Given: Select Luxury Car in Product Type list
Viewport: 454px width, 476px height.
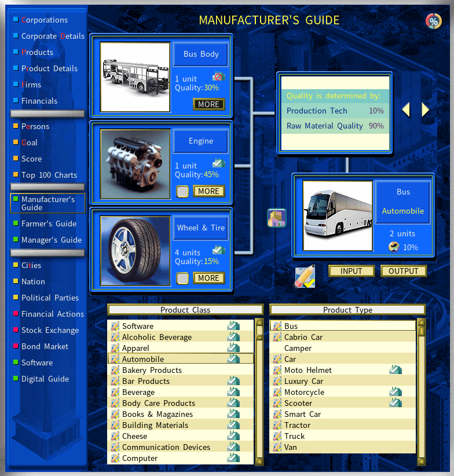Looking at the screenshot, I should [342, 381].
